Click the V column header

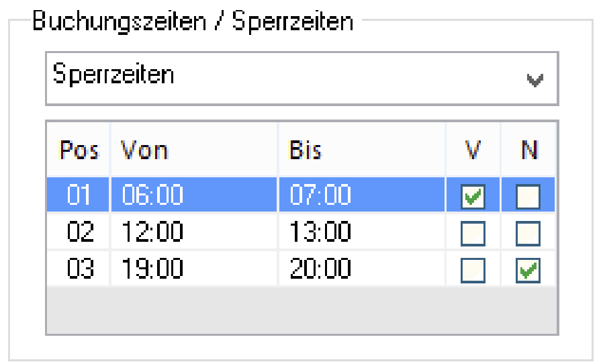473,150
